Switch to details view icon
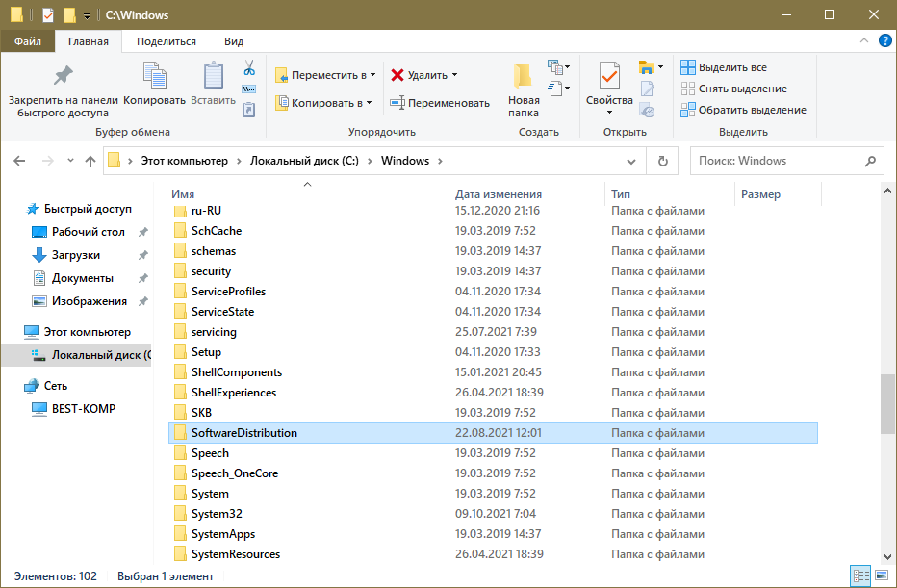The image size is (897, 588). coord(859,575)
